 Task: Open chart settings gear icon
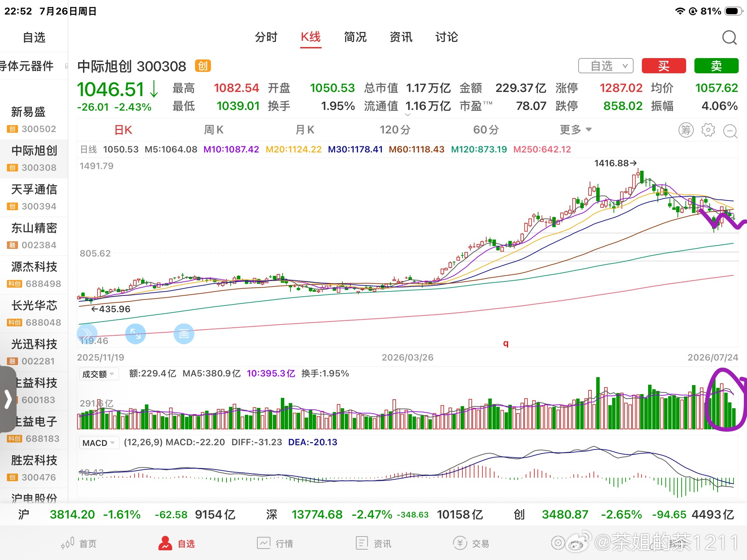point(708,130)
